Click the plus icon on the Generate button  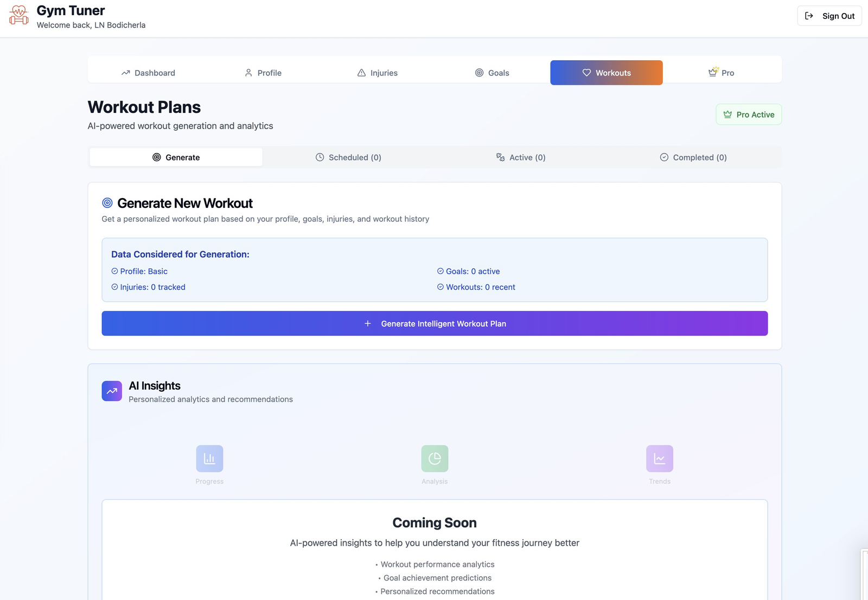point(368,323)
